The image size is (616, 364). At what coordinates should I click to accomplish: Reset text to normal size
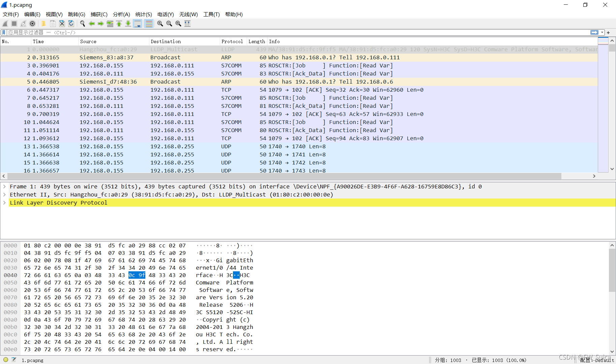tap(178, 24)
